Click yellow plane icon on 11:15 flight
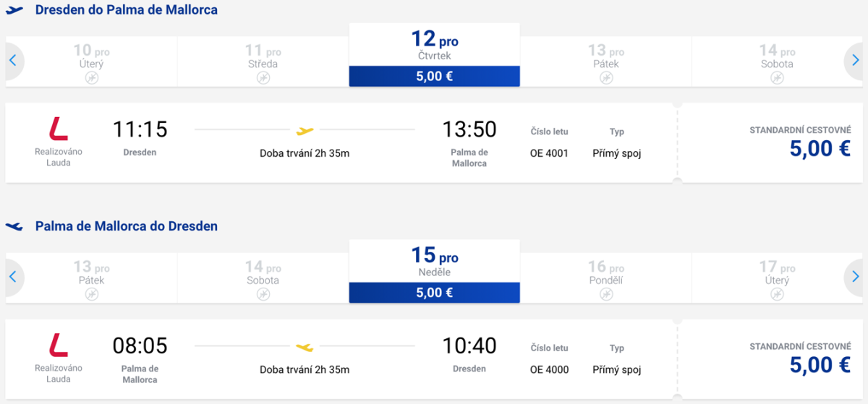The height and width of the screenshot is (404, 868). (305, 131)
